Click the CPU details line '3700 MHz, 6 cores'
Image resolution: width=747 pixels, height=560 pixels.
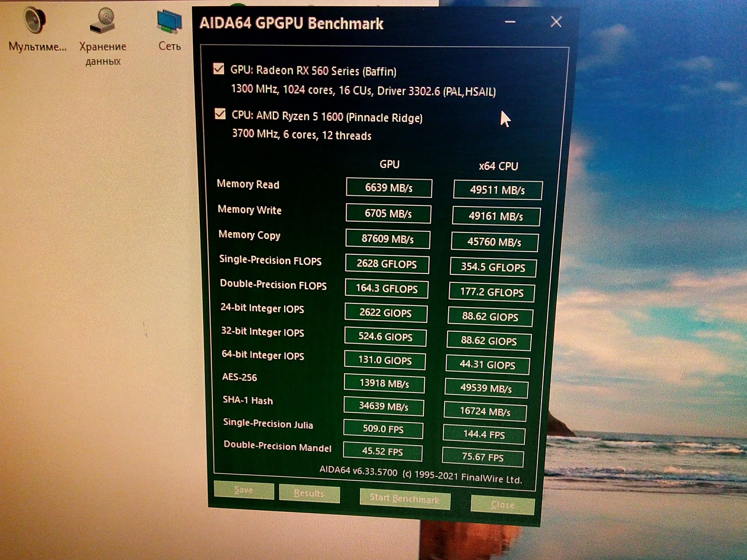[302, 135]
